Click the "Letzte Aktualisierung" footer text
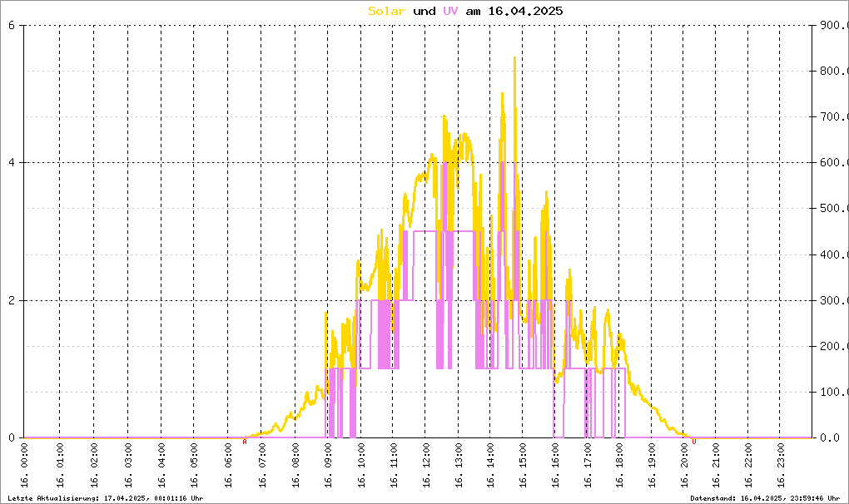Screen dimensions: 849x504 pos(106,498)
